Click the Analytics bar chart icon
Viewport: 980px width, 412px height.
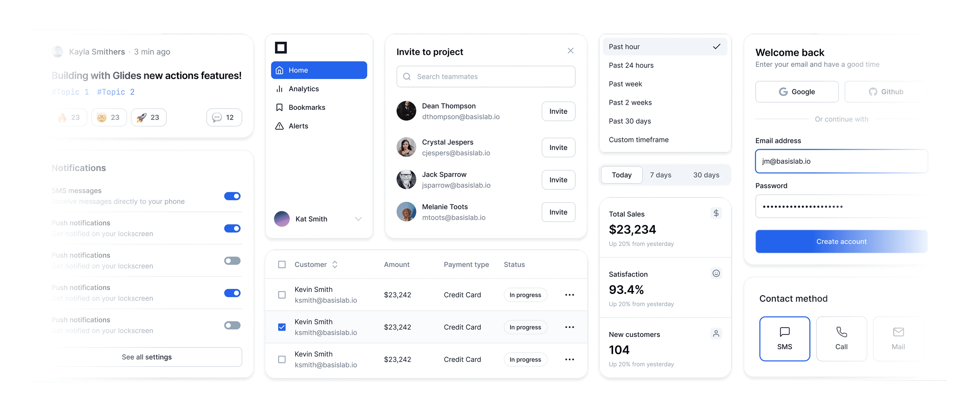[279, 89]
